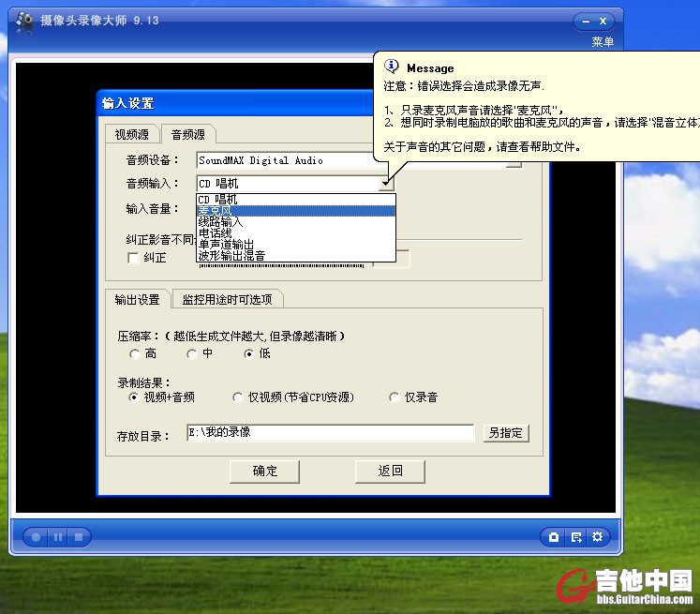Switch to the 音频源 tab
This screenshot has width=700, height=614.
pyautogui.click(x=188, y=134)
